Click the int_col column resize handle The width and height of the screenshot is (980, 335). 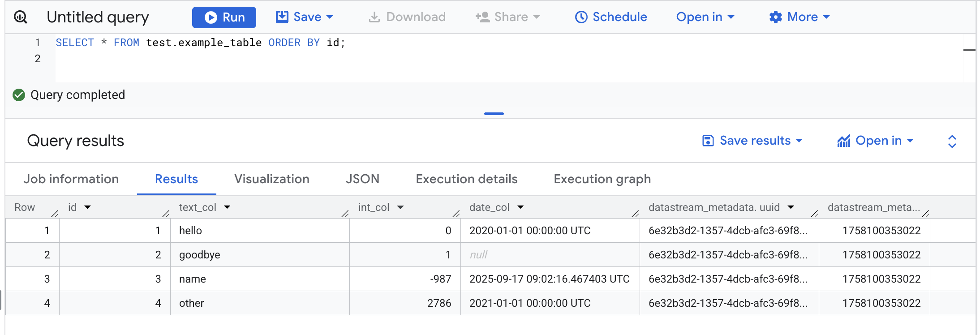(x=456, y=214)
